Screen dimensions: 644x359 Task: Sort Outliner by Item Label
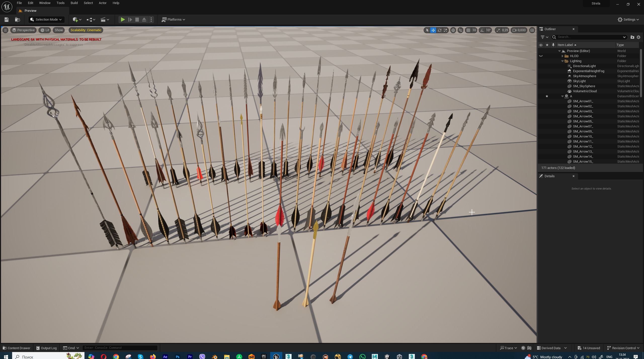[585, 45]
